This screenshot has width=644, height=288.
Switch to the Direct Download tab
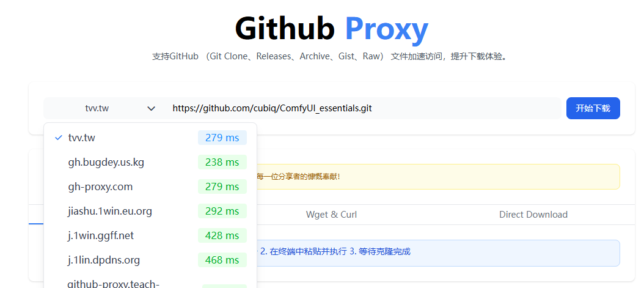pyautogui.click(x=533, y=215)
